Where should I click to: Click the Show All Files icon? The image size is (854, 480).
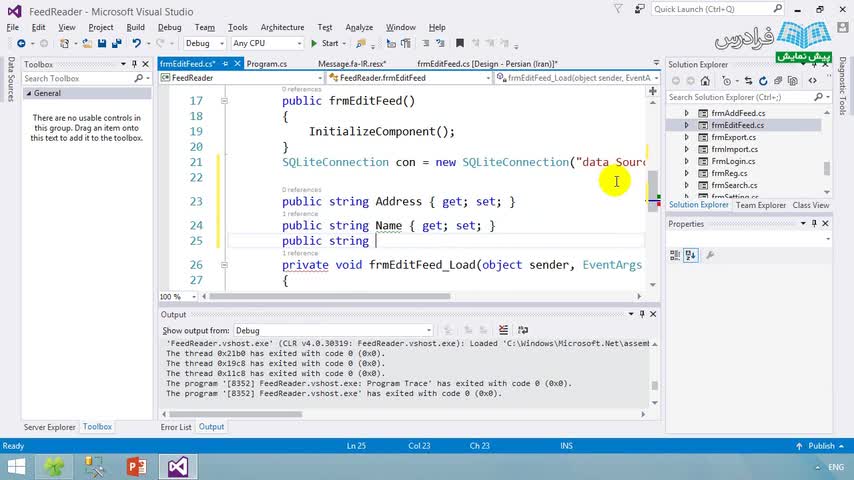(x=792, y=81)
